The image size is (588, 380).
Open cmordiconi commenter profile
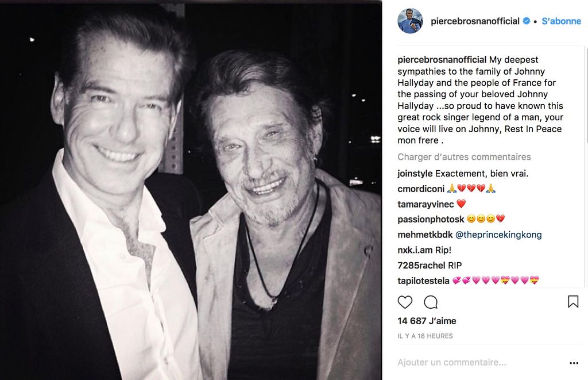point(420,189)
